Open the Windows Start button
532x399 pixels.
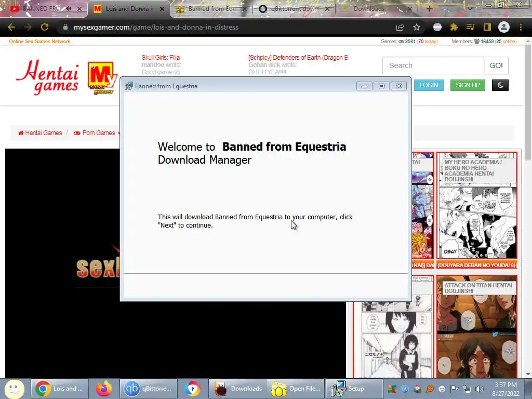(14, 389)
